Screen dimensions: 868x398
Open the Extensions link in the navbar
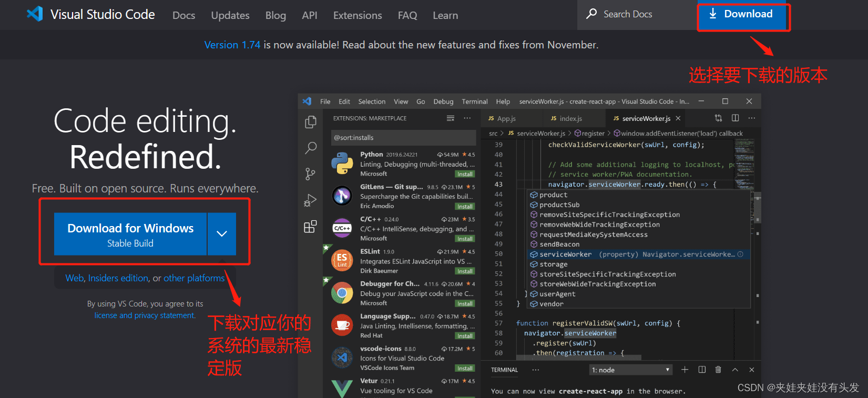tap(358, 15)
